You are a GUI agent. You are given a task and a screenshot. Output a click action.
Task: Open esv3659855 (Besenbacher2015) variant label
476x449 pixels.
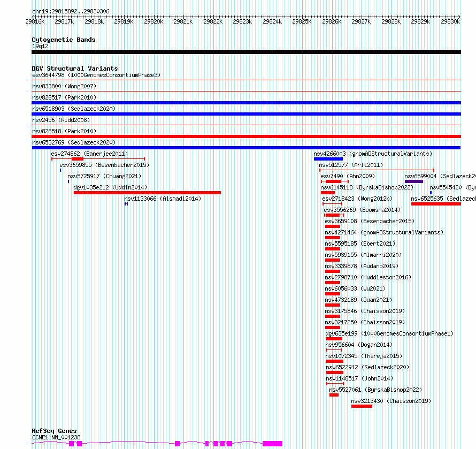104,165
